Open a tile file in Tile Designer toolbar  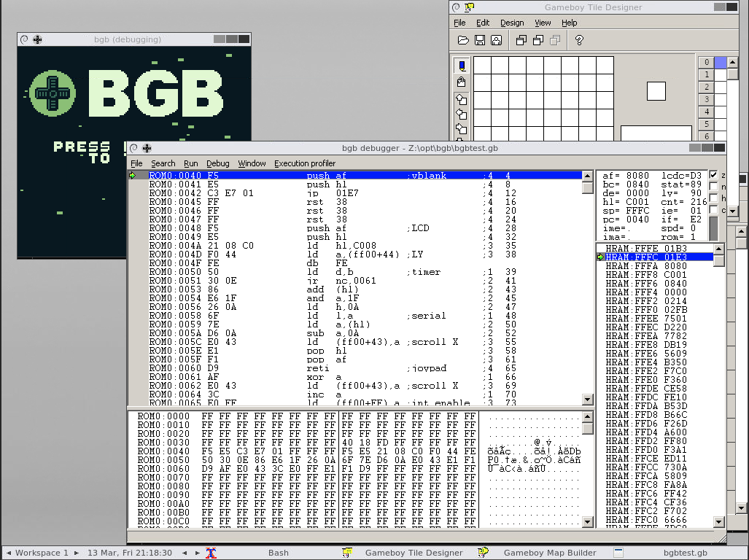(463, 41)
